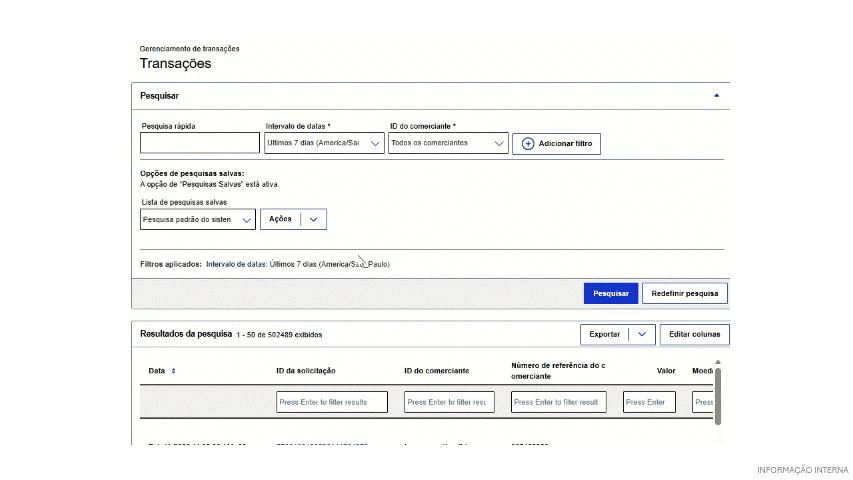Screen dimensions: 853x480
Task: Click the Valor column filter field
Action: [649, 402]
